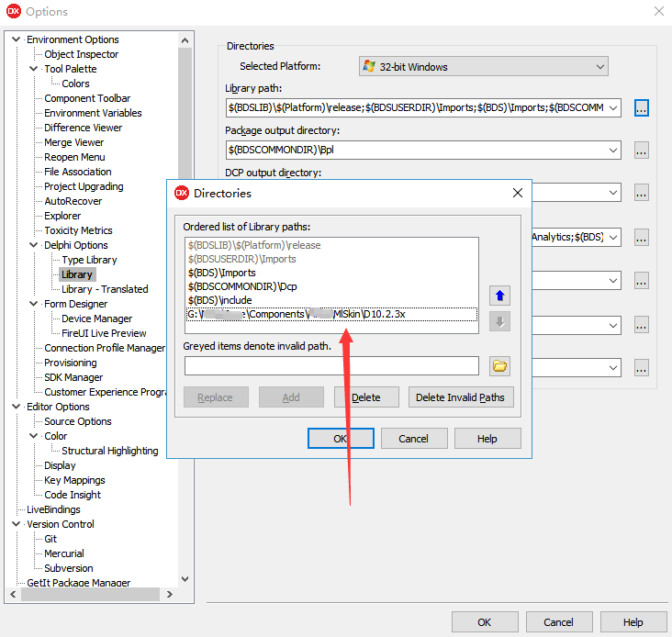Click ellipsis button beside Package output directory
Image resolution: width=672 pixels, height=637 pixels.
click(641, 150)
